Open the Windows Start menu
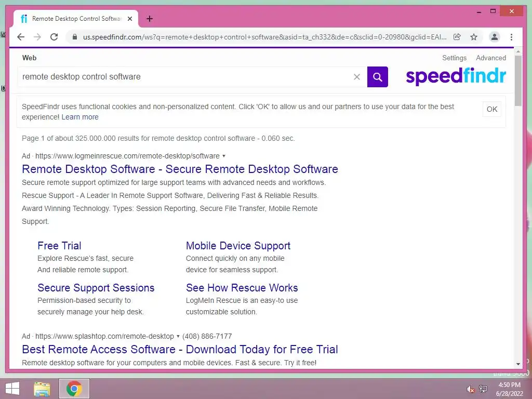Screen dimensions: 532x399 [x=12, y=389]
